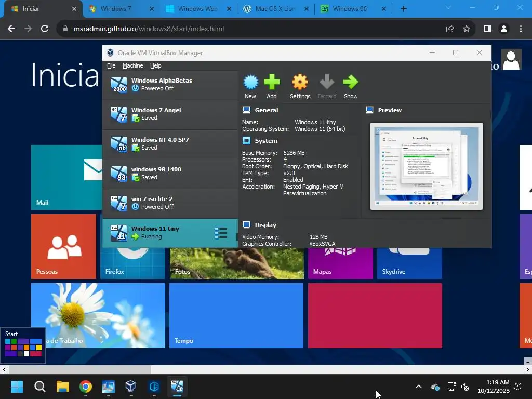Viewport: 532px width, 399px height.
Task: Click the browser back arrow
Action: pyautogui.click(x=11, y=29)
